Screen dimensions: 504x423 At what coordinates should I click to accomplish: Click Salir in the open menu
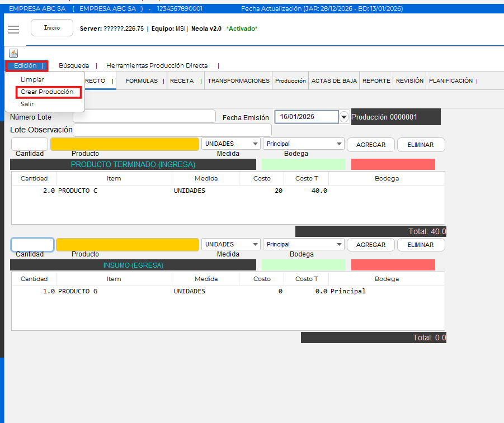(x=27, y=104)
